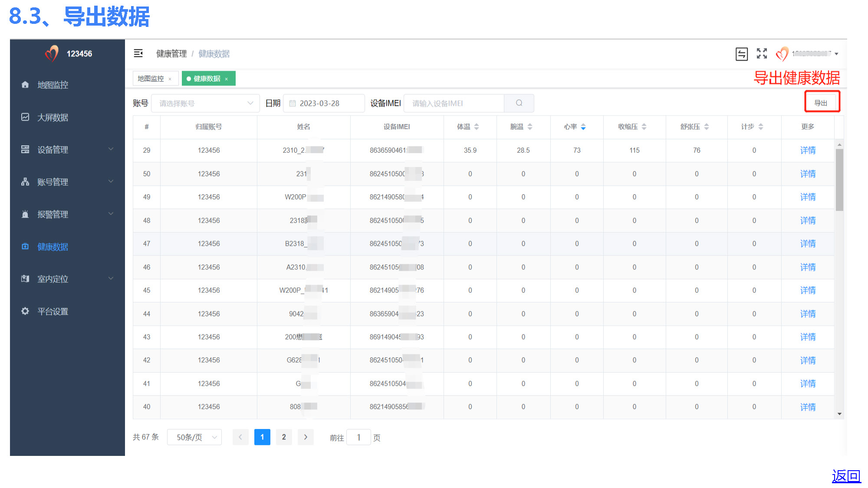
Task: Open 地图监控 in the sidebar
Action: point(67,85)
